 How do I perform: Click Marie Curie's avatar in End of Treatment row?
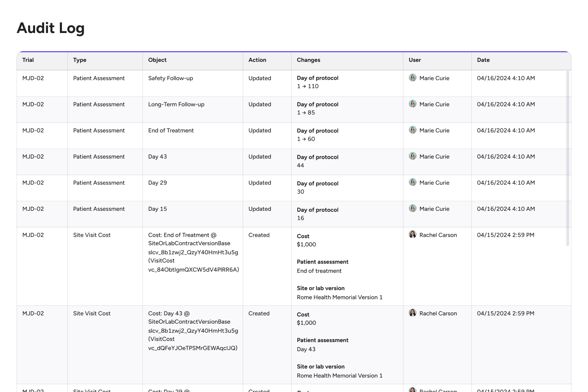pos(413,130)
